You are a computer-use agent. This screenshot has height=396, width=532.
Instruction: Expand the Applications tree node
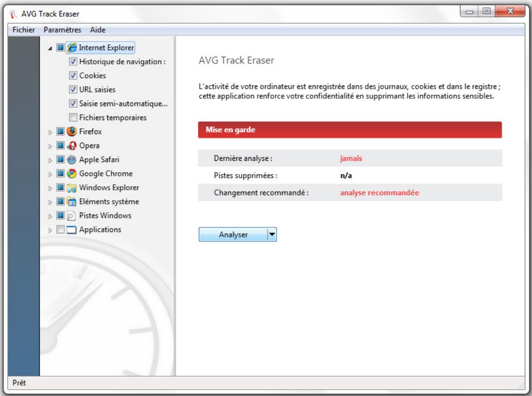coord(50,230)
